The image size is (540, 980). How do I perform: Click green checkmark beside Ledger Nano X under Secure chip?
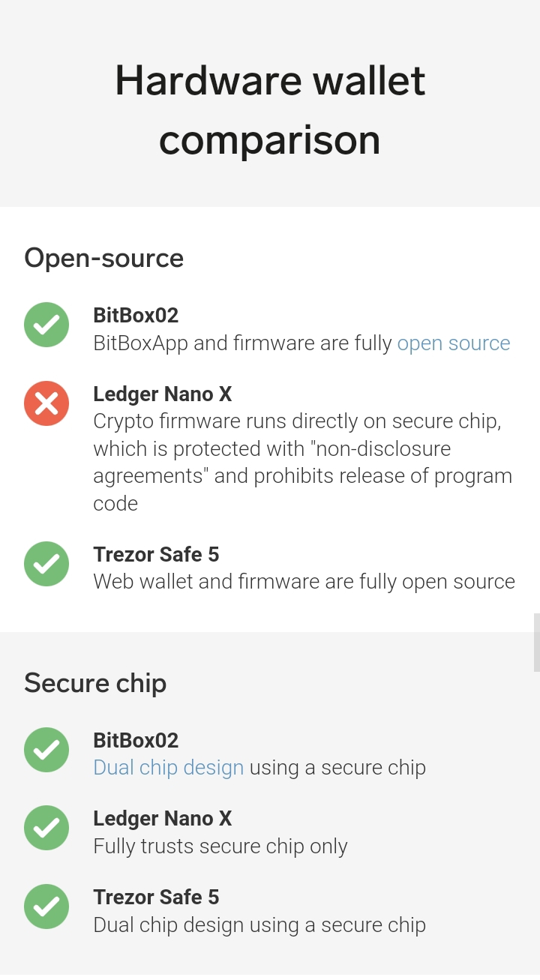click(46, 828)
